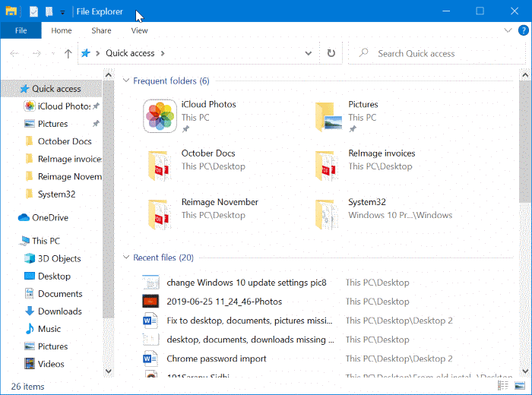Go forward using the Forward arrow
The height and width of the screenshot is (395, 532).
pos(36,53)
